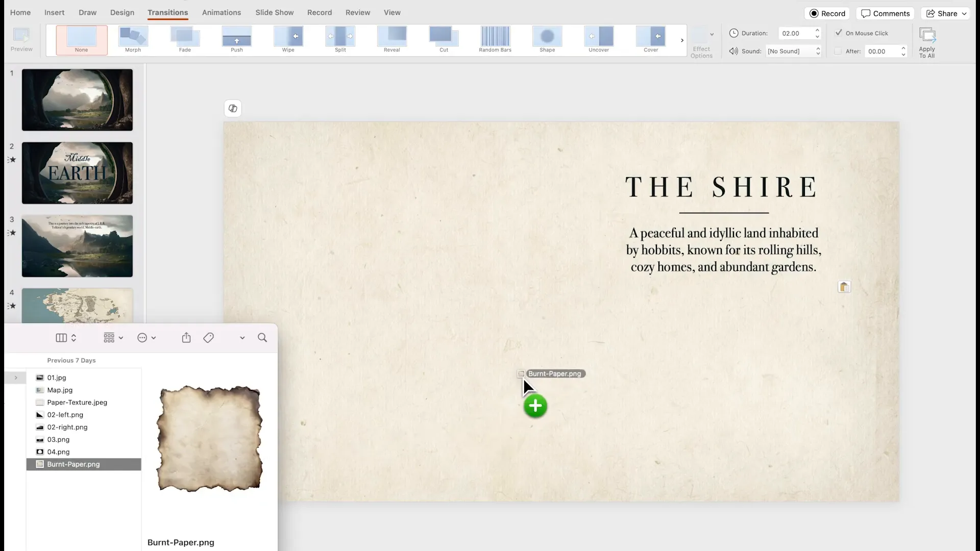
Task: Select the None transition
Action: 82,40
